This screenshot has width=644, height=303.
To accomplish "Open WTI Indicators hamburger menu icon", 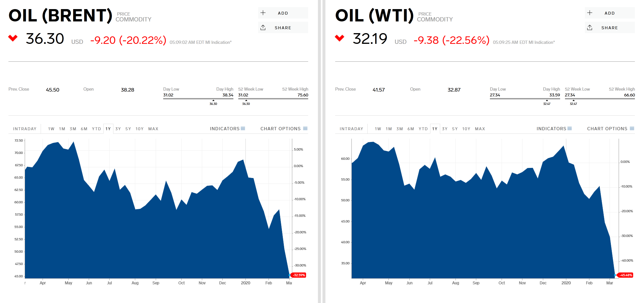I will click(570, 129).
